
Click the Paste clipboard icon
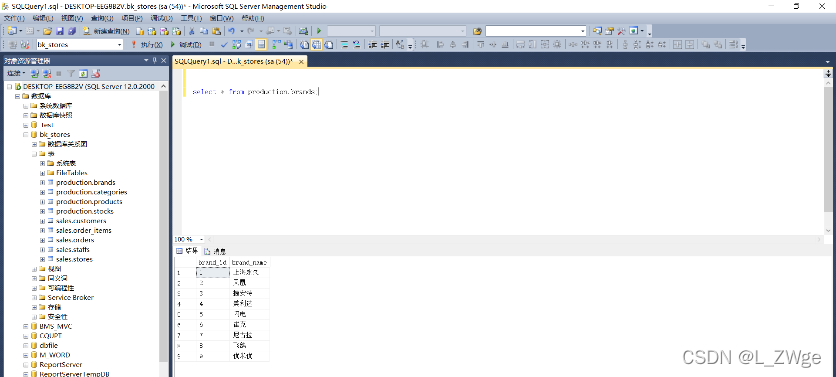pos(216,31)
